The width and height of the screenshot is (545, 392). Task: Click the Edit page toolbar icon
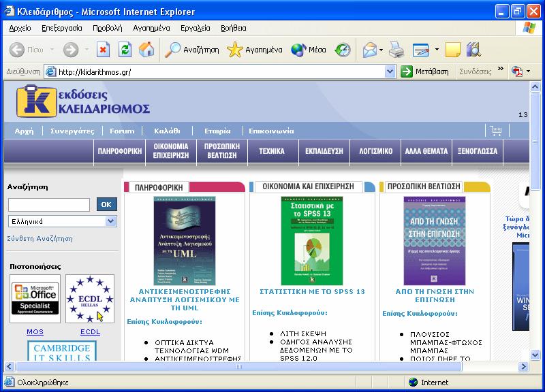coord(421,50)
